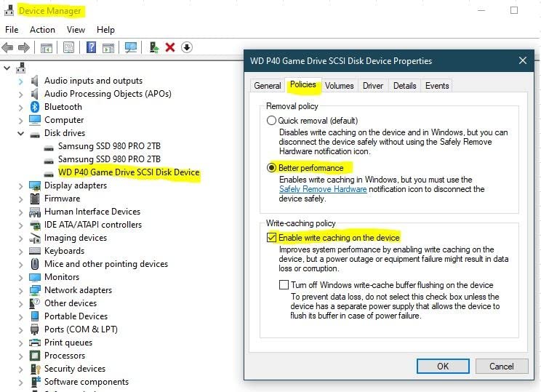Expand the Other devices chevron
Viewport: 541px width, 392px height.
coord(20,304)
